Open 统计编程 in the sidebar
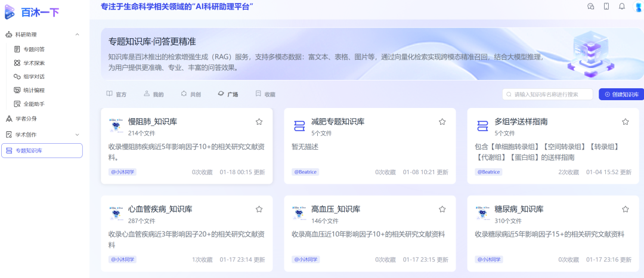The width and height of the screenshot is (644, 278). pyautogui.click(x=30, y=90)
